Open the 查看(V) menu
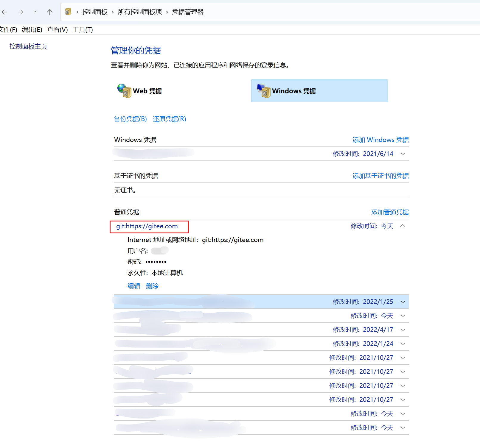 click(57, 30)
